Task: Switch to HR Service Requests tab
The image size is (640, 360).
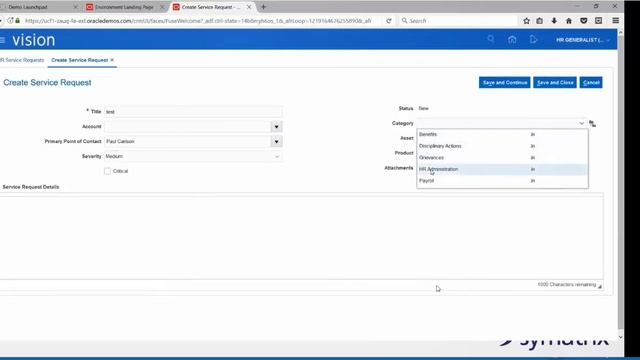Action: coord(22,60)
